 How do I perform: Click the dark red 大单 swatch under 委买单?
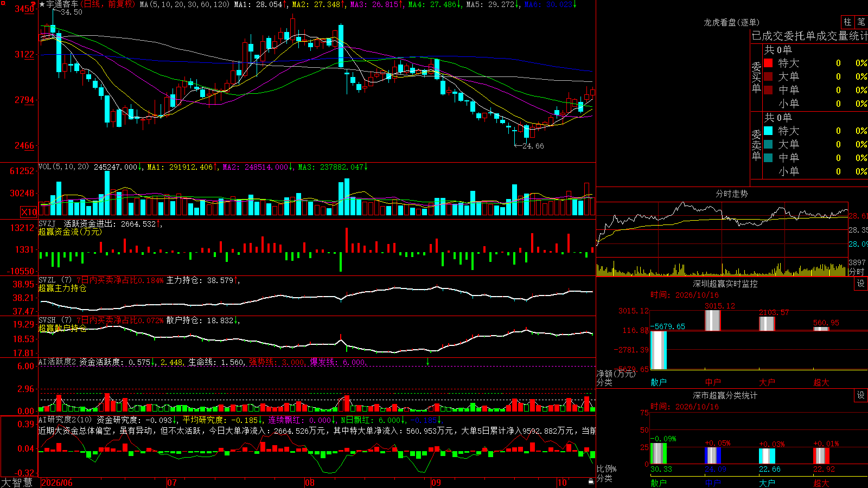(768, 76)
